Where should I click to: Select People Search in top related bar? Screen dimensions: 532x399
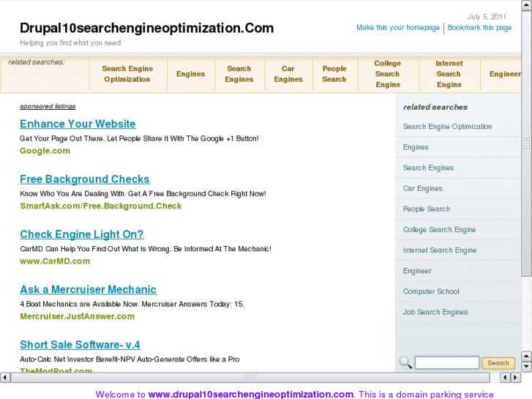pos(334,74)
